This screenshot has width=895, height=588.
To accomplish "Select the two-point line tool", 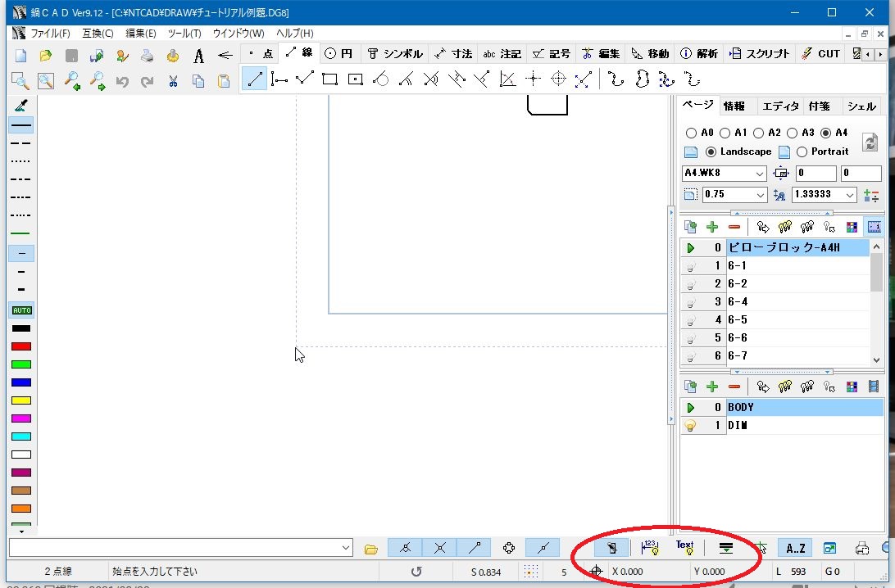I will tap(254, 79).
